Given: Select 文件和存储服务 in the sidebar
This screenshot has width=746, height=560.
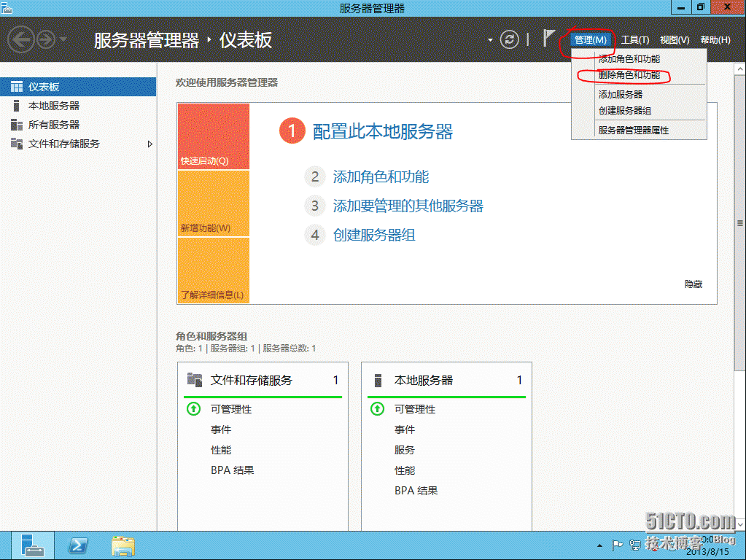Looking at the screenshot, I should pos(78,144).
